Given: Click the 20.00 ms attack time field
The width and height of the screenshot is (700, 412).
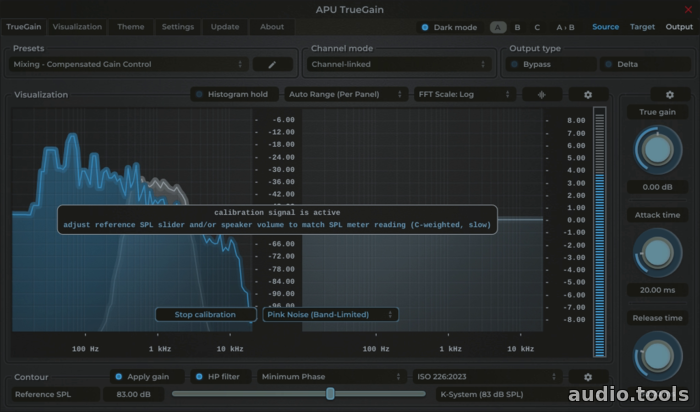Looking at the screenshot, I should point(657,290).
